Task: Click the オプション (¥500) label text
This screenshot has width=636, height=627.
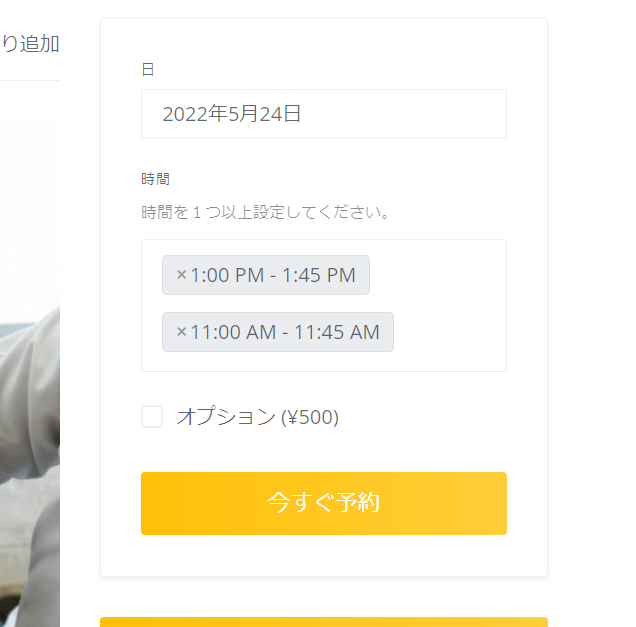Action: (x=258, y=417)
